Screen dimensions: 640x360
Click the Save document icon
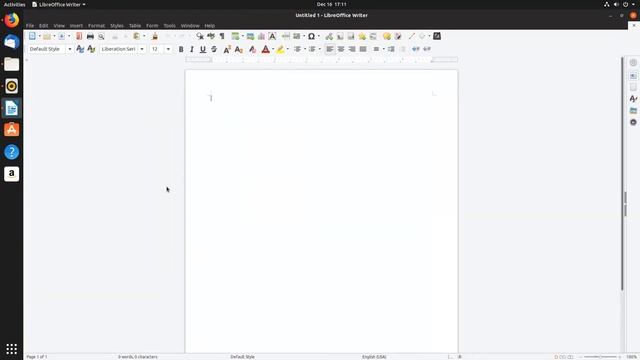[x=62, y=36]
